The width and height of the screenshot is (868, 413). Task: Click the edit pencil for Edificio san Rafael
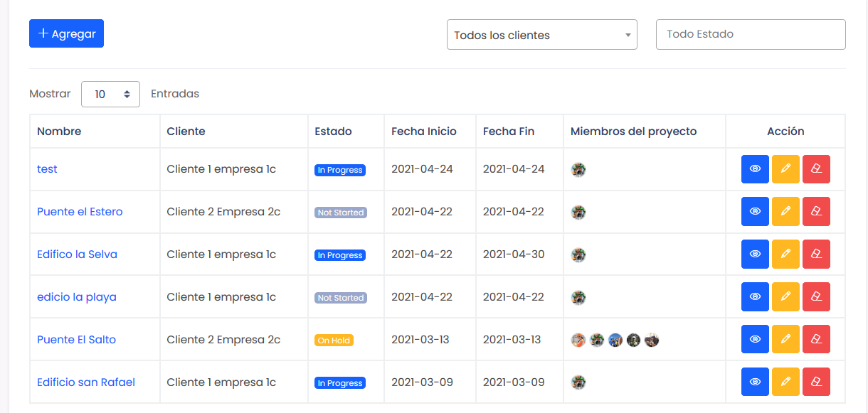785,382
